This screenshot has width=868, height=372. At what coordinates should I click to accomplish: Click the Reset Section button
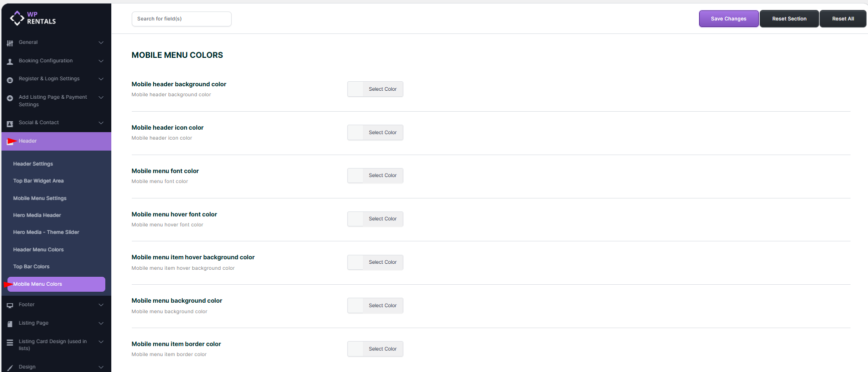[789, 19]
